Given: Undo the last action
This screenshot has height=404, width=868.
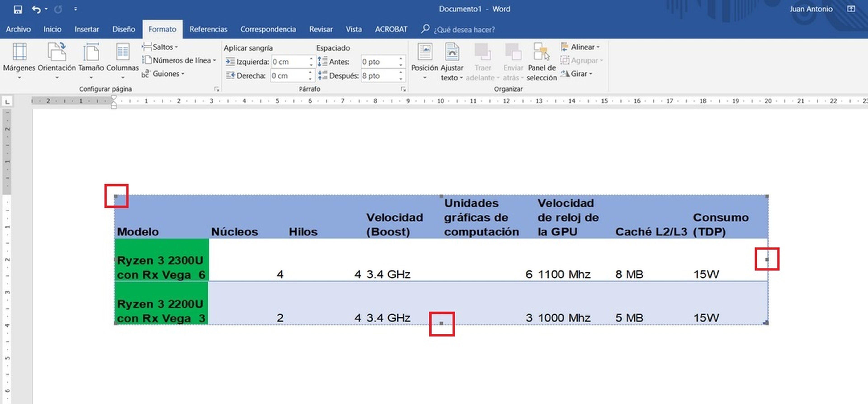Looking at the screenshot, I should pos(36,9).
